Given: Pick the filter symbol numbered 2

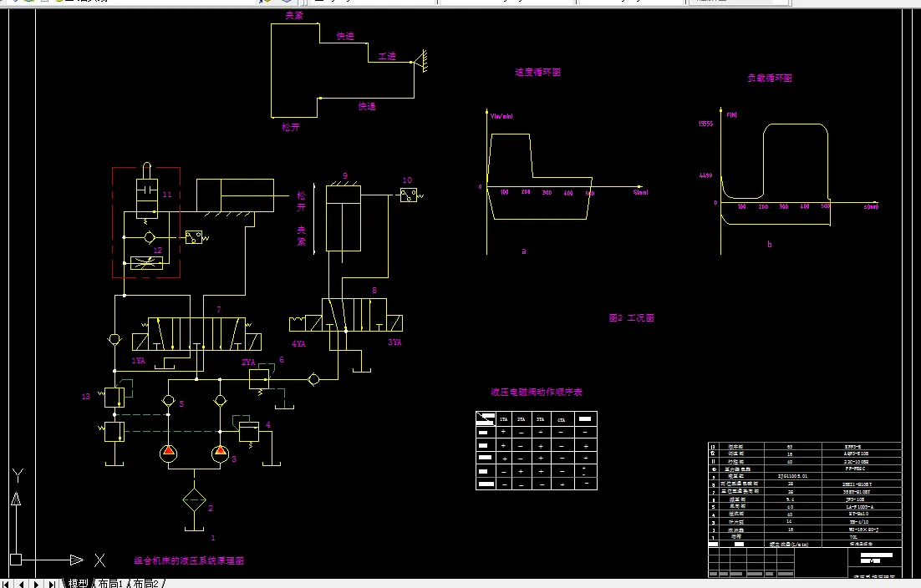Looking at the screenshot, I should 195,500.
